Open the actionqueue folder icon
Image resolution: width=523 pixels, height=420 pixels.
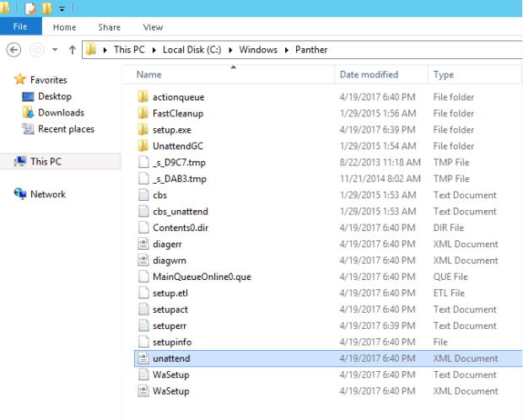(x=143, y=97)
